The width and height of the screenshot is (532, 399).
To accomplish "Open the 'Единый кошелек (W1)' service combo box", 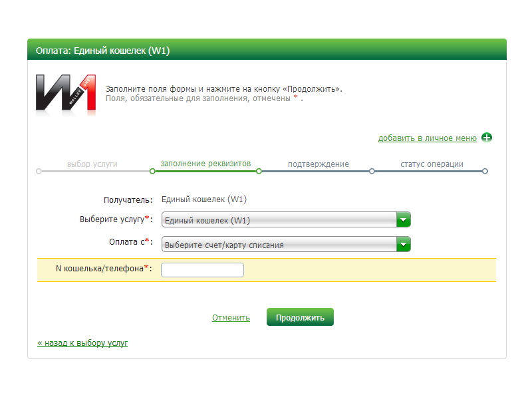I will 286,220.
